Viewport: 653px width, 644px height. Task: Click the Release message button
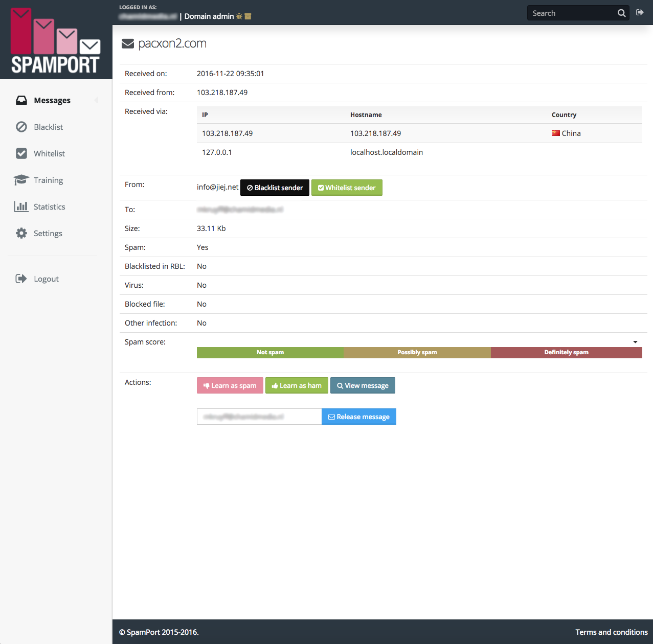coord(358,417)
